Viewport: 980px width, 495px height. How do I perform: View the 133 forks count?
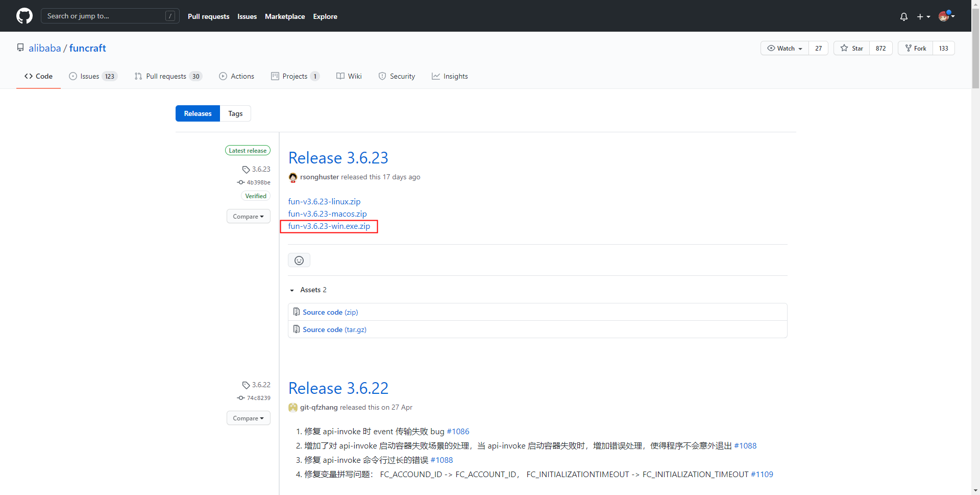[943, 48]
